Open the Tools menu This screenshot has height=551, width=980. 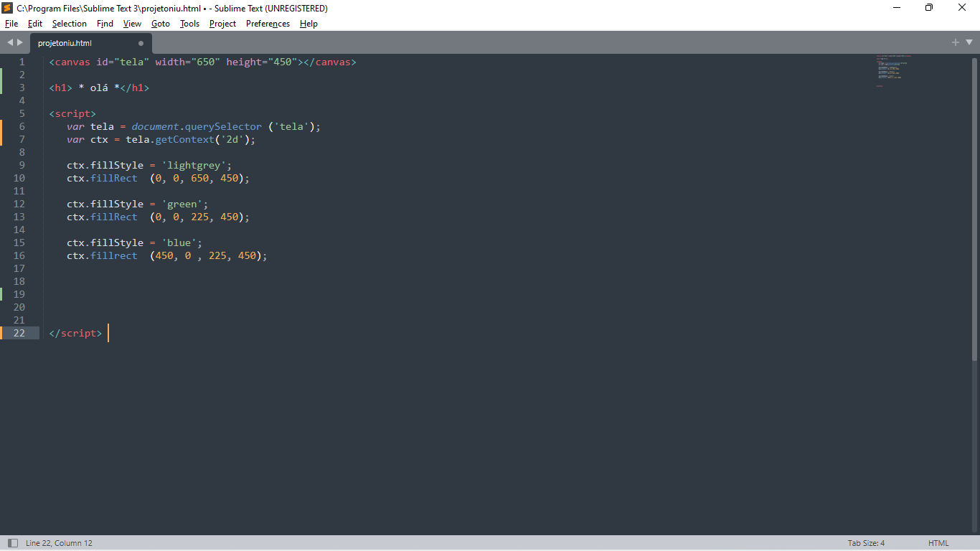coord(190,24)
